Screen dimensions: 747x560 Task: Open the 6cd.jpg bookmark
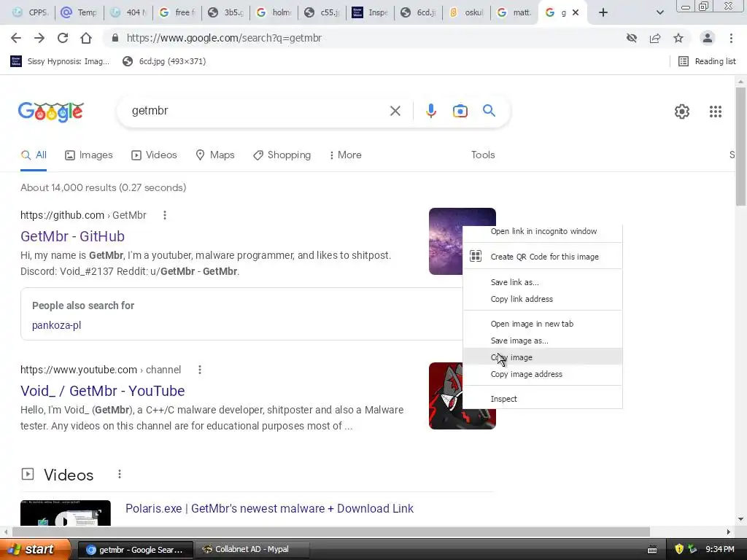pos(164,61)
